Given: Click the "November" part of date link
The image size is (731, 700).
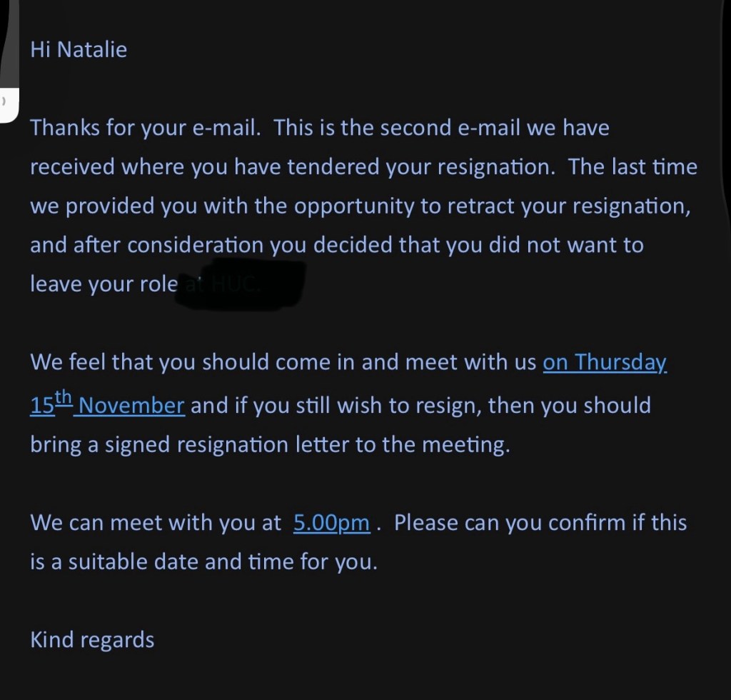Looking at the screenshot, I should 132,406.
